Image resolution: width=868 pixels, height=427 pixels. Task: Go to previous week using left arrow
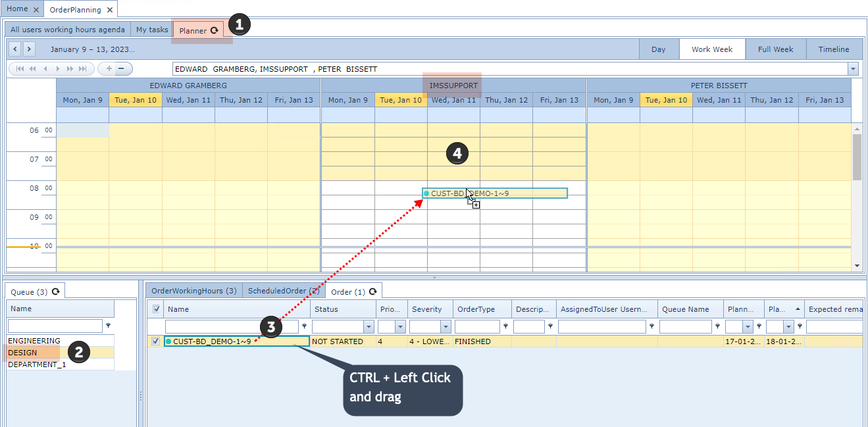(x=14, y=49)
